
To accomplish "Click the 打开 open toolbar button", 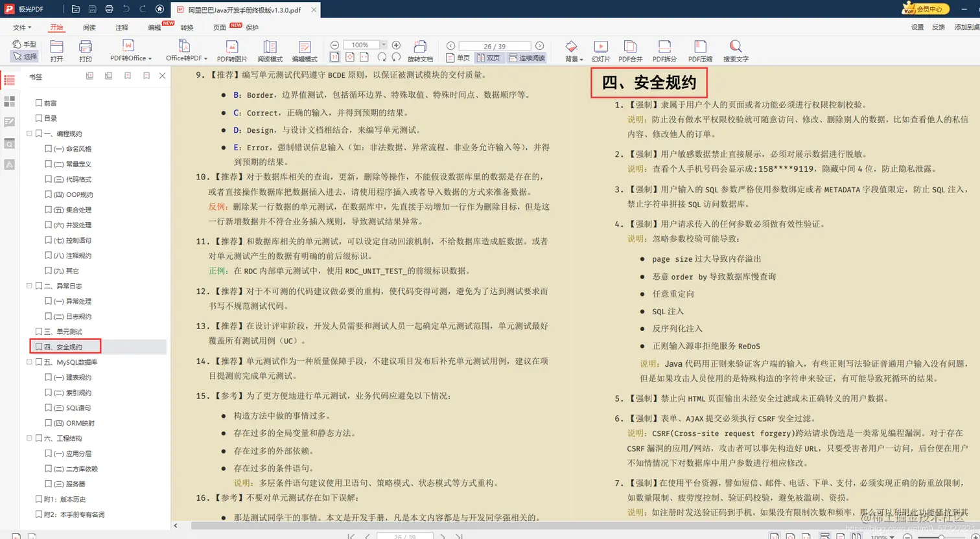I will 57,51.
